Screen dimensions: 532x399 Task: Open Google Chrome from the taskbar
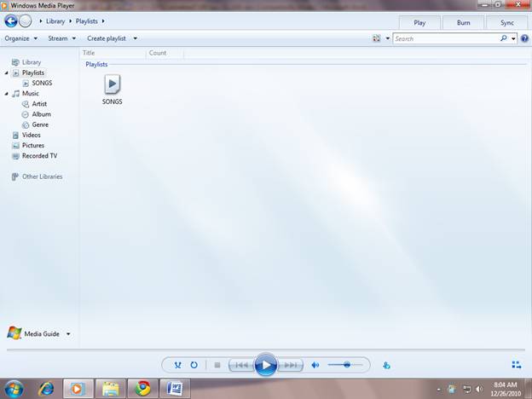click(x=143, y=389)
